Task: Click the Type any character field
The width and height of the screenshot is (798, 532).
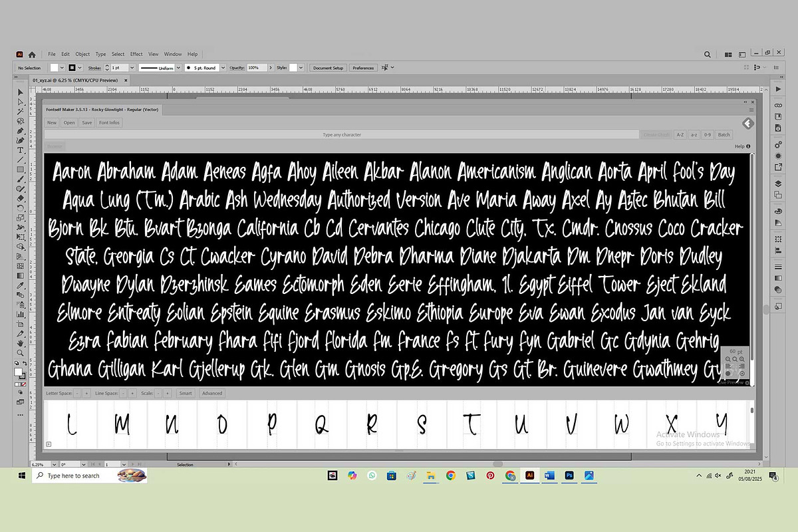Action: (x=342, y=135)
